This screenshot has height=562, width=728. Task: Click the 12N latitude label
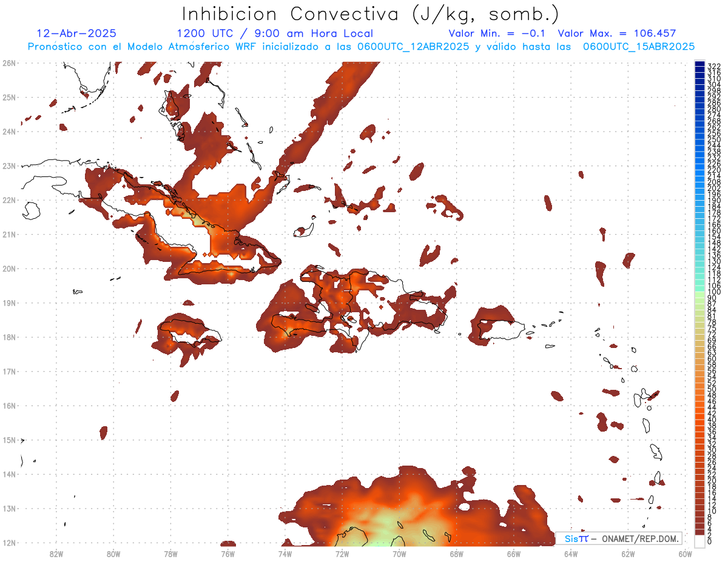8,543
